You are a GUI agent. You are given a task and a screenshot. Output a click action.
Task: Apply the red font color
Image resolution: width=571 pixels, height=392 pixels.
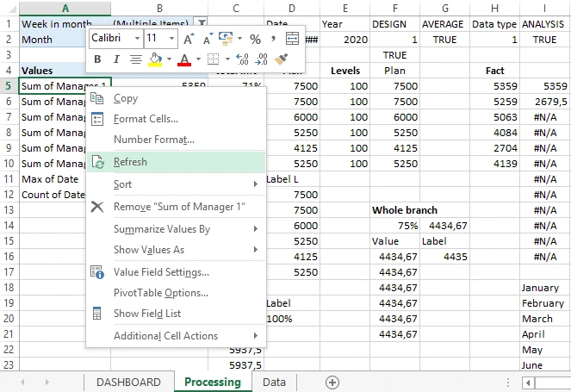pos(184,59)
